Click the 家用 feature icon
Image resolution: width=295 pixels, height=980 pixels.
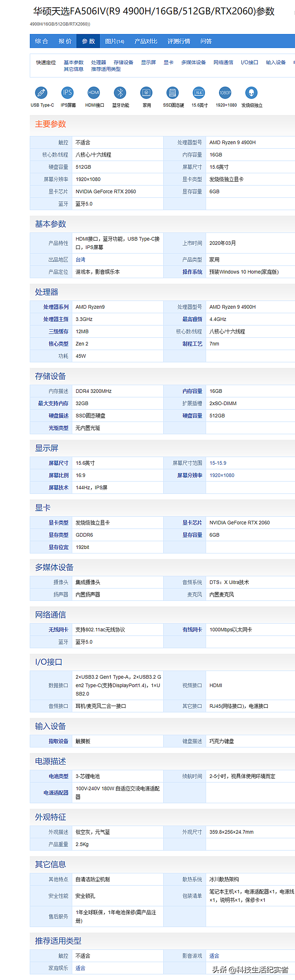pos(146,93)
